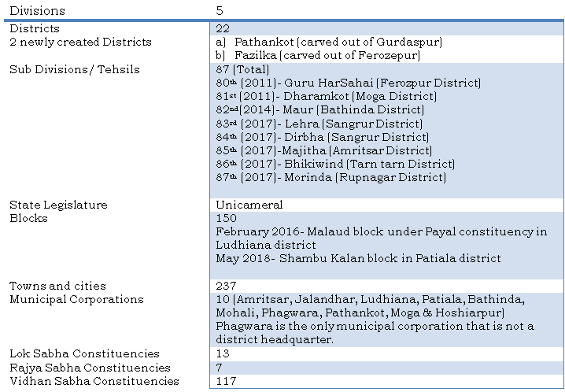The image size is (565, 392).
Task: Select the Unicameral legislature value
Action: [x=249, y=205]
